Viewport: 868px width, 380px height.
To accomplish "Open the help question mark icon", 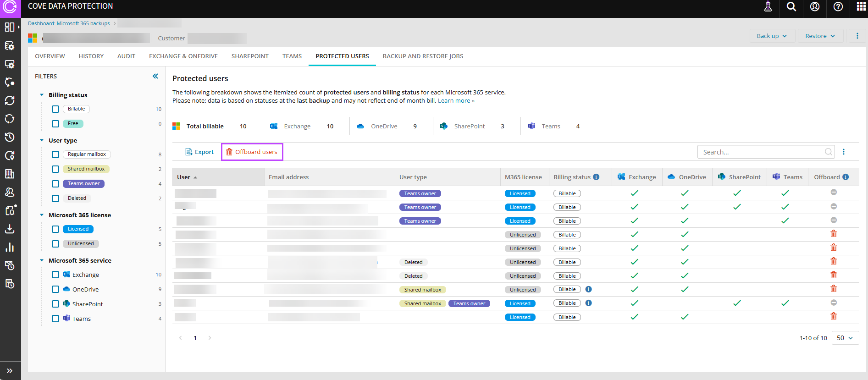I will [838, 7].
